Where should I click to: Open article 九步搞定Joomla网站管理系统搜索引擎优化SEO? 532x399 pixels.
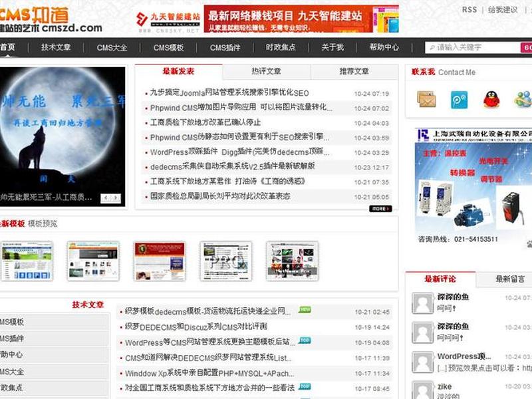tap(229, 92)
